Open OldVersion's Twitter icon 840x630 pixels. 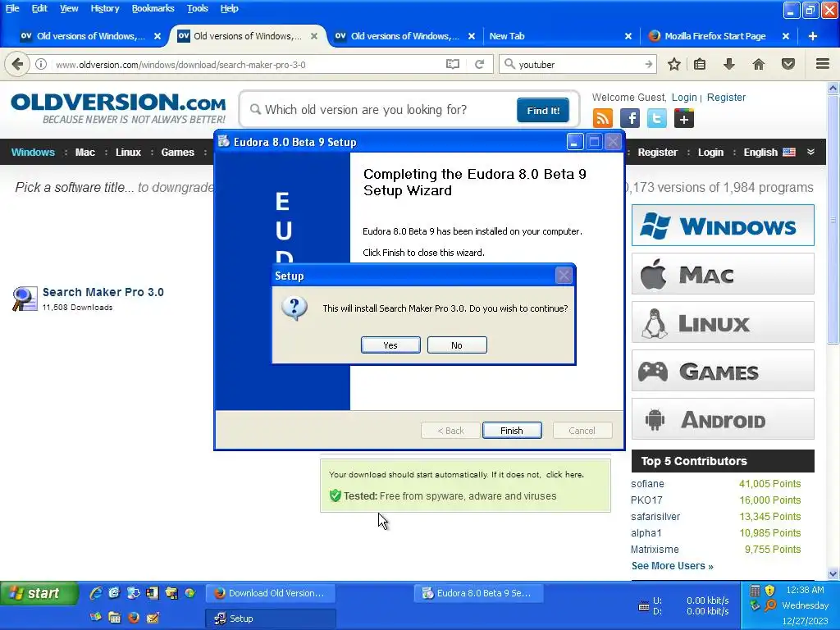point(657,118)
